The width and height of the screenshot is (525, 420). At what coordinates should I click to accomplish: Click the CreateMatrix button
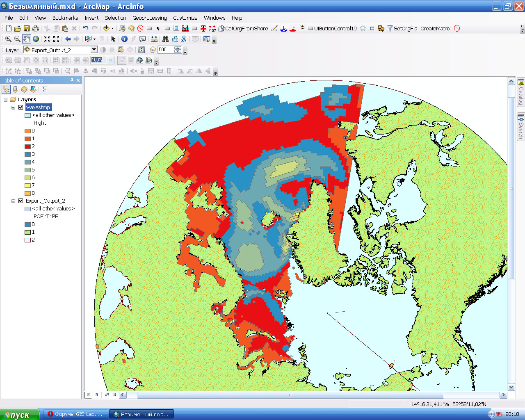[x=435, y=28]
